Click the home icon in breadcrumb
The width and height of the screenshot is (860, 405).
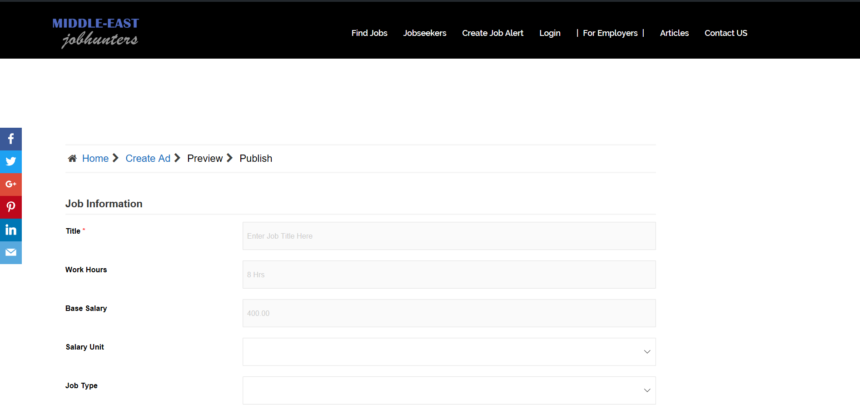click(72, 158)
